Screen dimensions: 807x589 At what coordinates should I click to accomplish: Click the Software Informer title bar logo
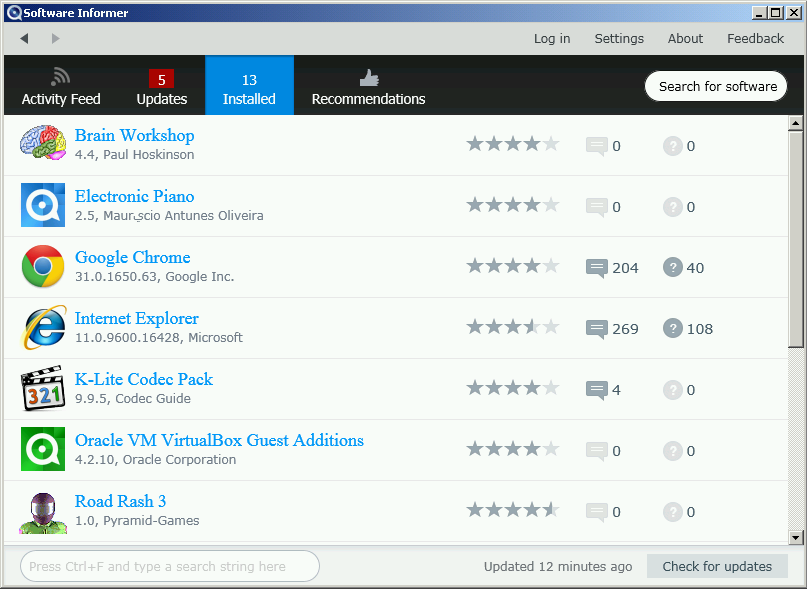[x=14, y=13]
